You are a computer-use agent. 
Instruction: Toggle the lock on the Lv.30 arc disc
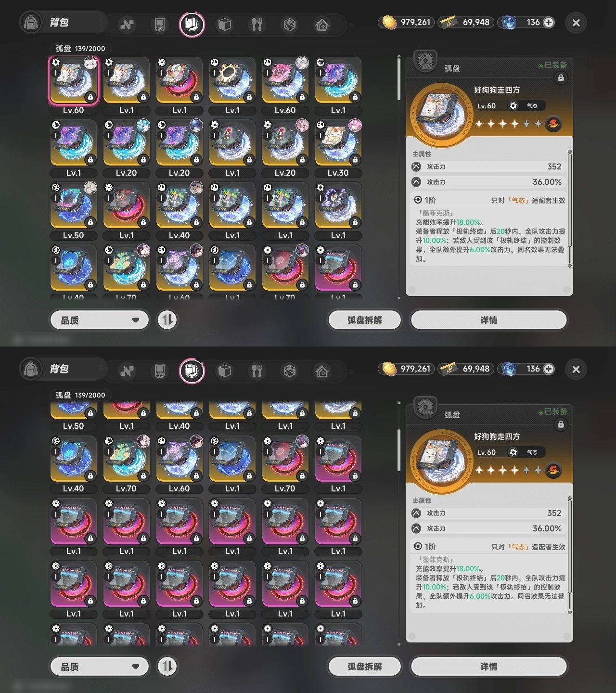click(355, 160)
